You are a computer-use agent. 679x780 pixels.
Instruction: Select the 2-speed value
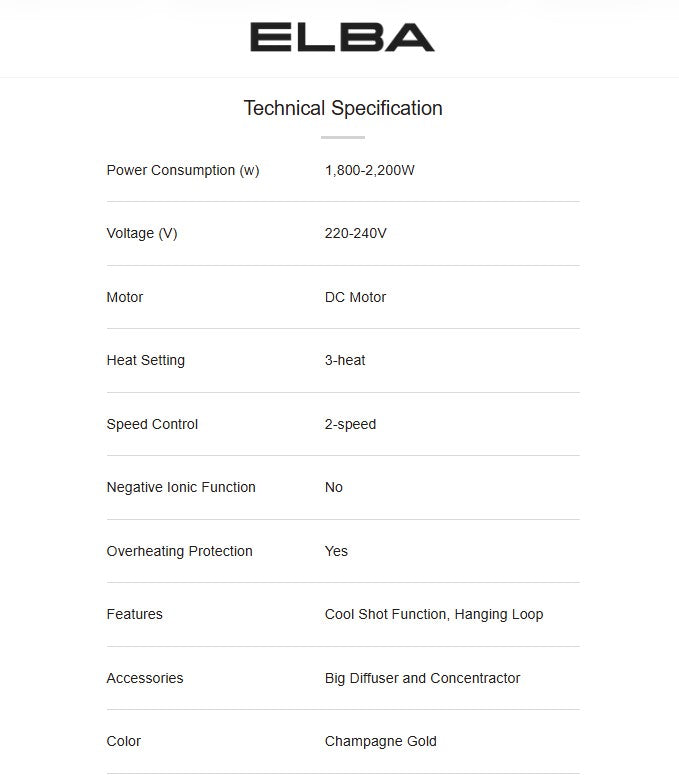click(x=350, y=424)
